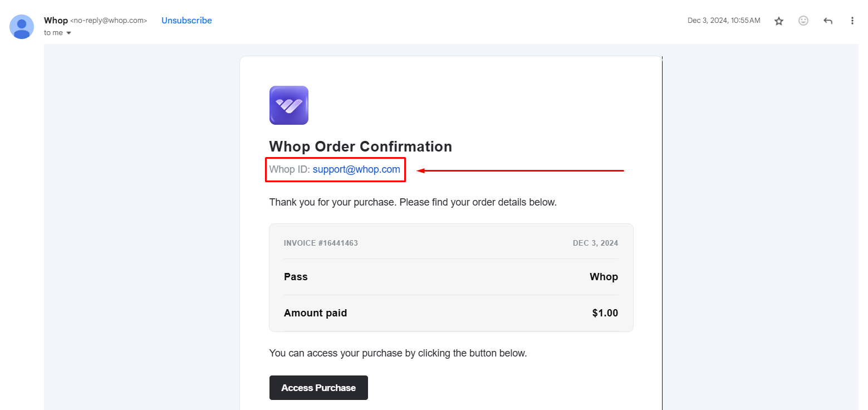The image size is (868, 410).
Task: Click the DEC 3, 2024 invoice date
Action: (595, 243)
